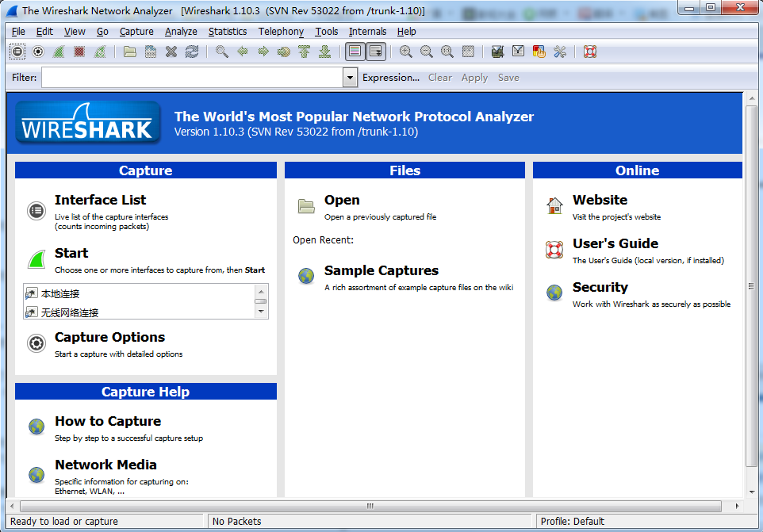The height and width of the screenshot is (532, 763).
Task: Open the Capture menu
Action: (136, 32)
